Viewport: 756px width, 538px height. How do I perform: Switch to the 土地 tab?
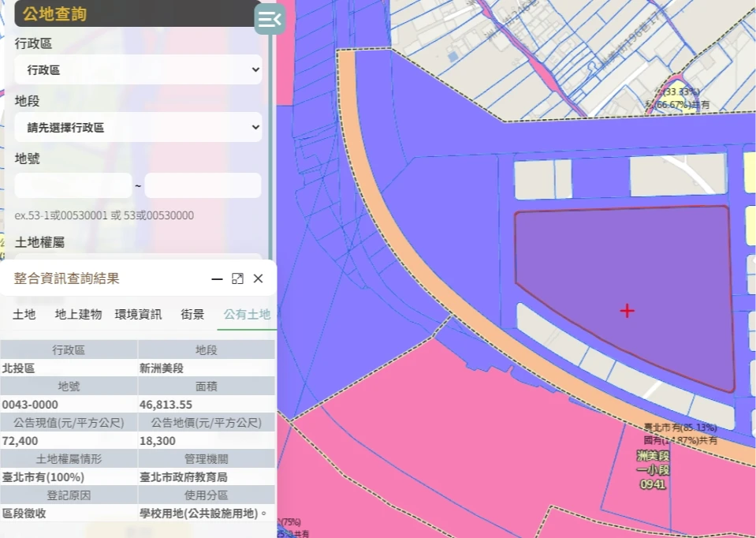click(x=24, y=314)
